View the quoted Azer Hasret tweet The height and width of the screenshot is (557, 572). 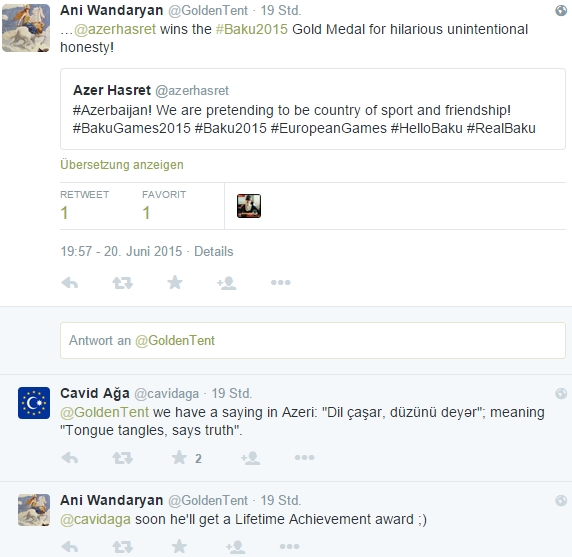click(x=313, y=109)
